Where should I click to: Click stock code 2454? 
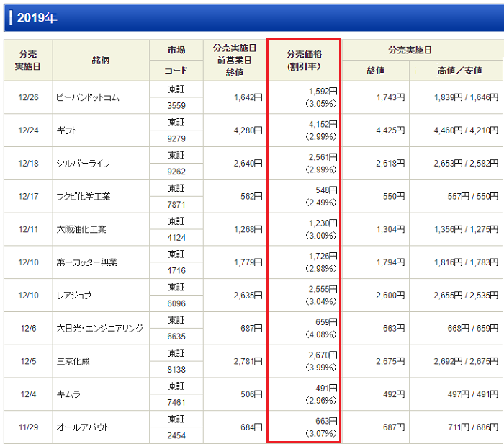176,435
